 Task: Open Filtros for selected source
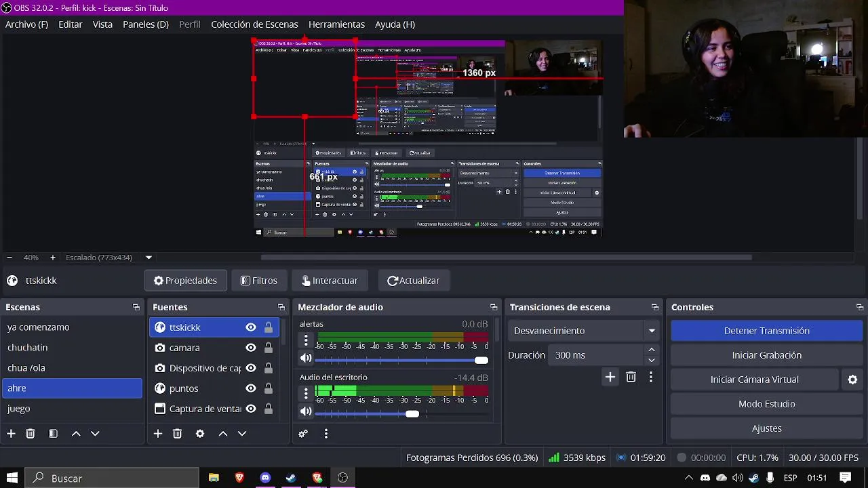click(259, 281)
